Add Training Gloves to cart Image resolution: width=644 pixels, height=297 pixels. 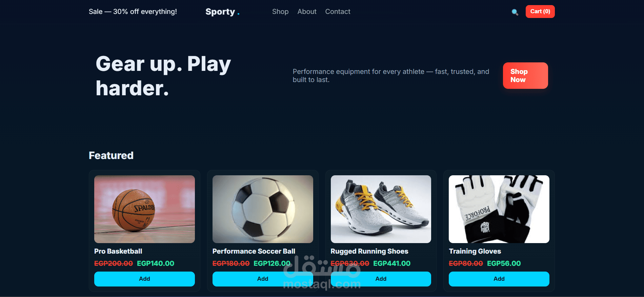pos(499,279)
